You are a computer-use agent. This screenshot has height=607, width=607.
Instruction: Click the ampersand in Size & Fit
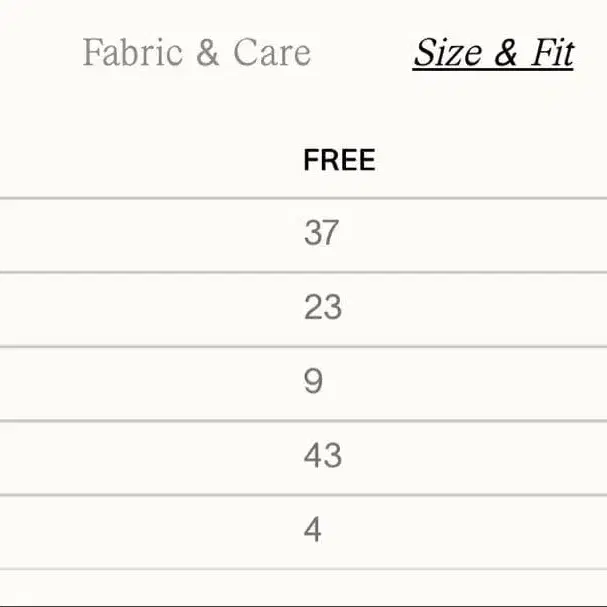coord(506,52)
